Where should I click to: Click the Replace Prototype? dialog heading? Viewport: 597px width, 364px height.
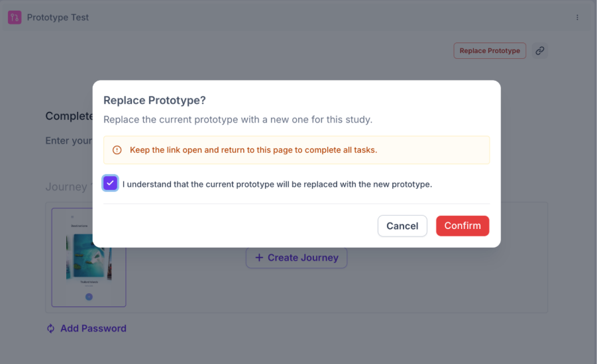(x=154, y=101)
